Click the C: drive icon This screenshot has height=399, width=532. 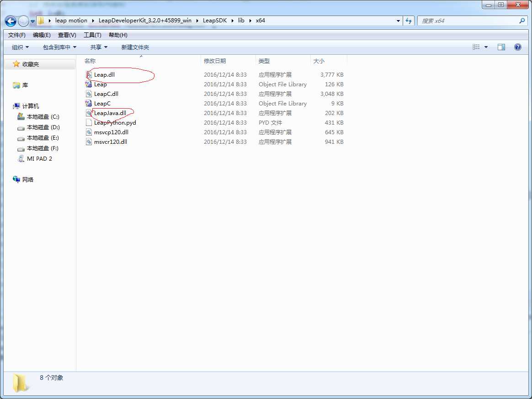coord(21,116)
